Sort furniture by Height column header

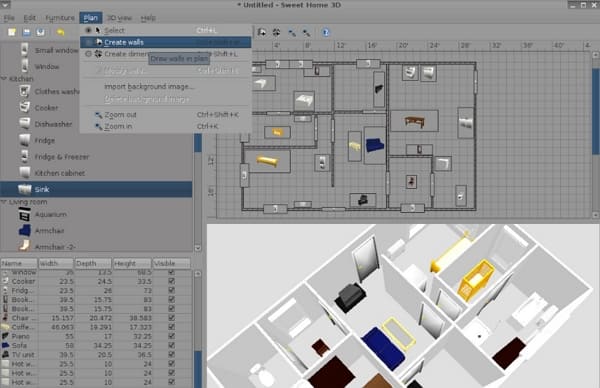[132, 263]
